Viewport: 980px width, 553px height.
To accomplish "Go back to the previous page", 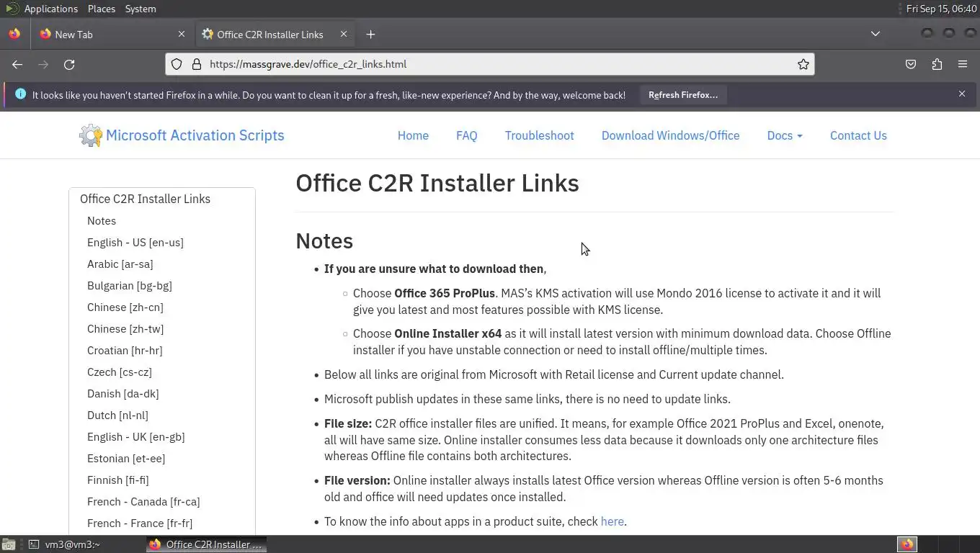I will pyautogui.click(x=17, y=64).
